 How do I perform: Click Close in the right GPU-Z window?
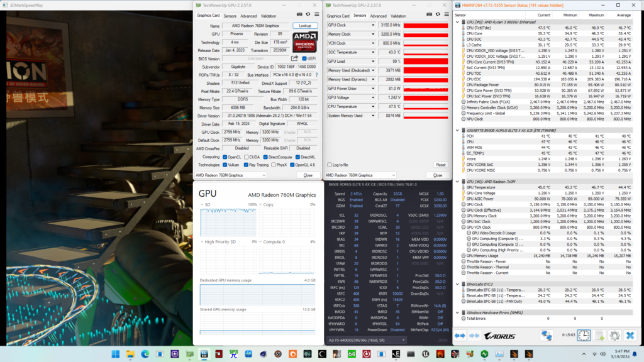[x=438, y=175]
